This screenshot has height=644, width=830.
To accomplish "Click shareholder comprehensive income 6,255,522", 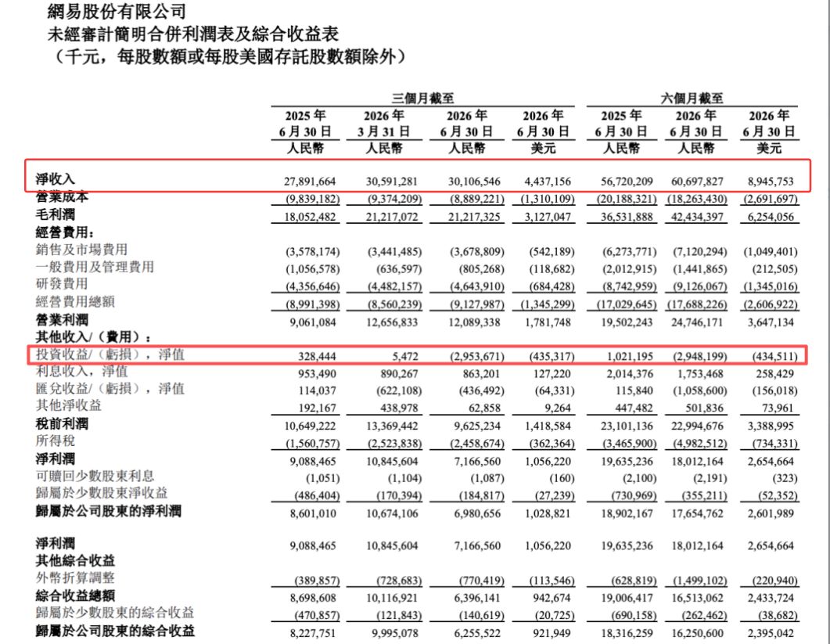I will [477, 633].
